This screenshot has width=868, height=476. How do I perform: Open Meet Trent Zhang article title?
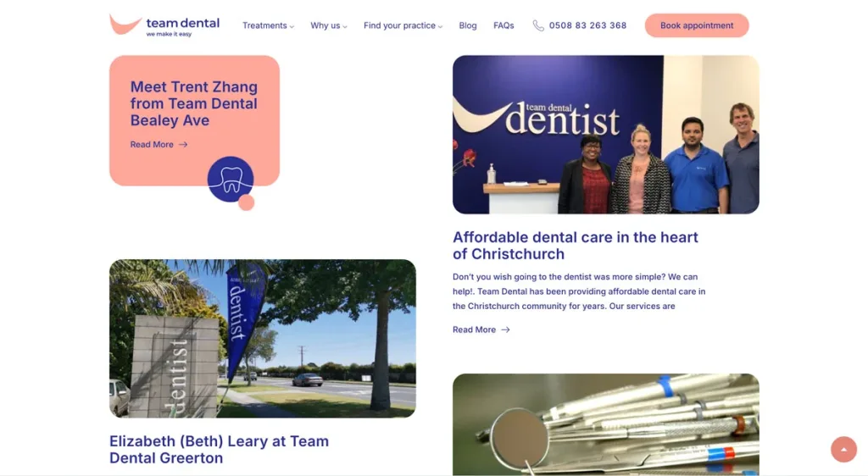(194, 103)
